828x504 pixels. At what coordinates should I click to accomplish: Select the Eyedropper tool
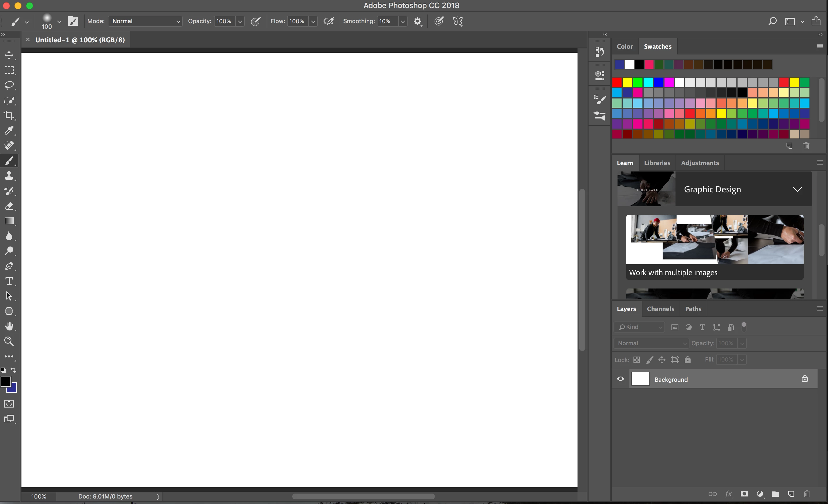[x=9, y=130]
